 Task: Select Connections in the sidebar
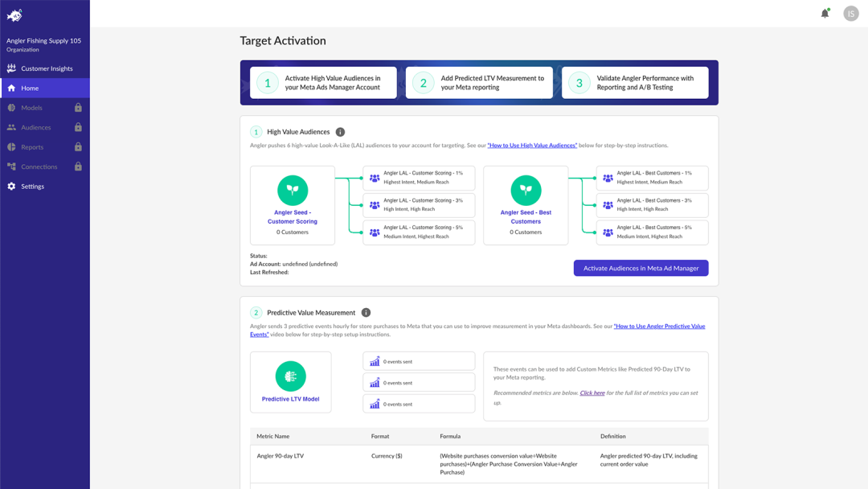click(x=40, y=166)
